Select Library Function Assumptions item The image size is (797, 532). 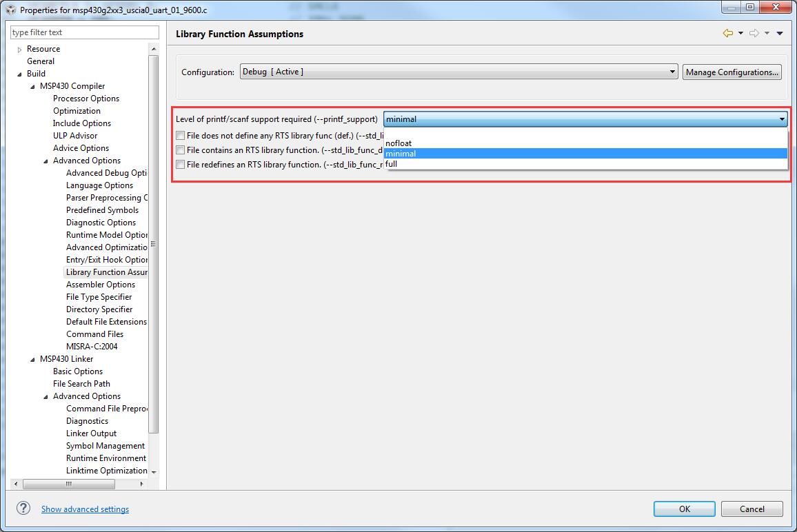tap(107, 272)
